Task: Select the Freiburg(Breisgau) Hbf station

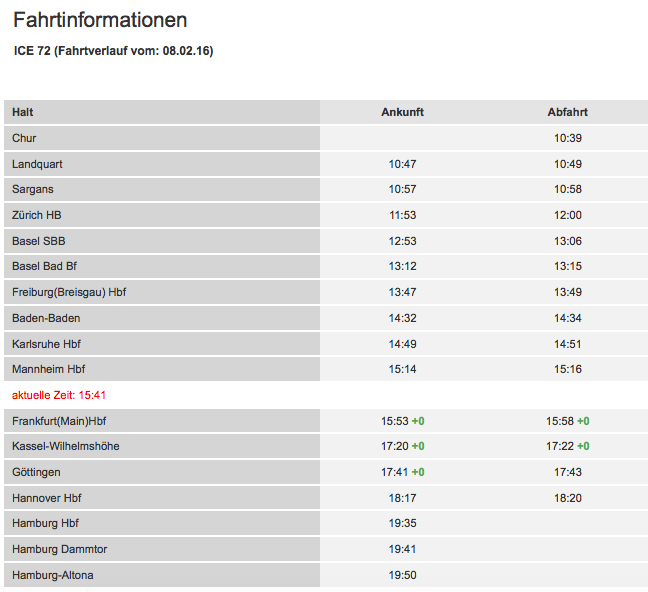Action: point(69,292)
